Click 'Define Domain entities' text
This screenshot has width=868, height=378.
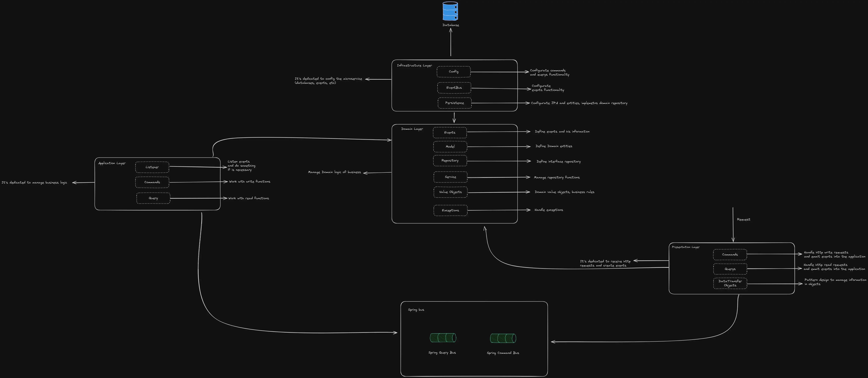(554, 146)
